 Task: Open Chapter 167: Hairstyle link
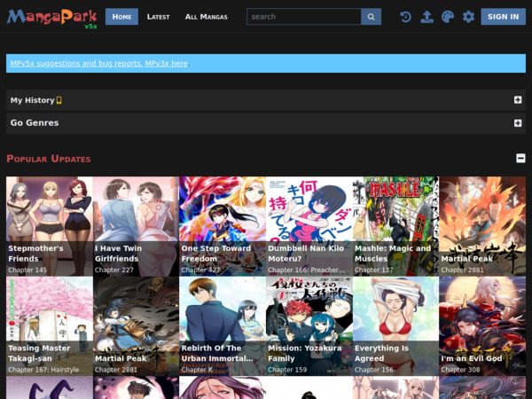click(43, 370)
